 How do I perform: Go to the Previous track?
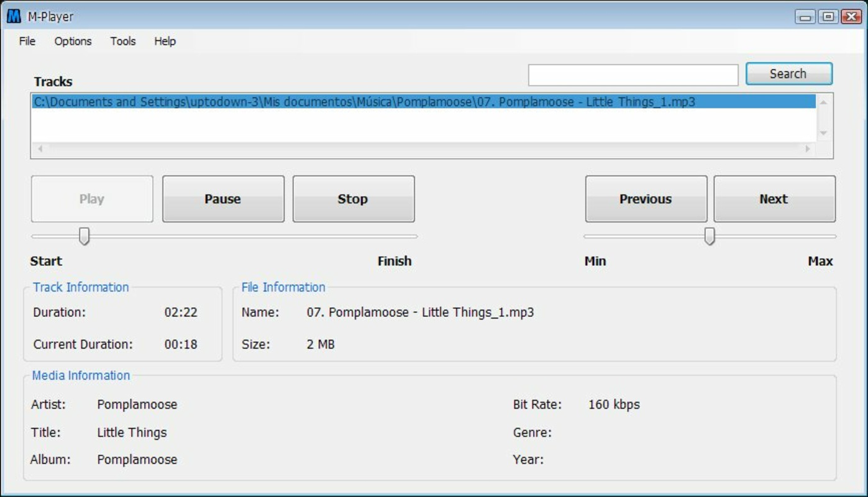(x=646, y=199)
